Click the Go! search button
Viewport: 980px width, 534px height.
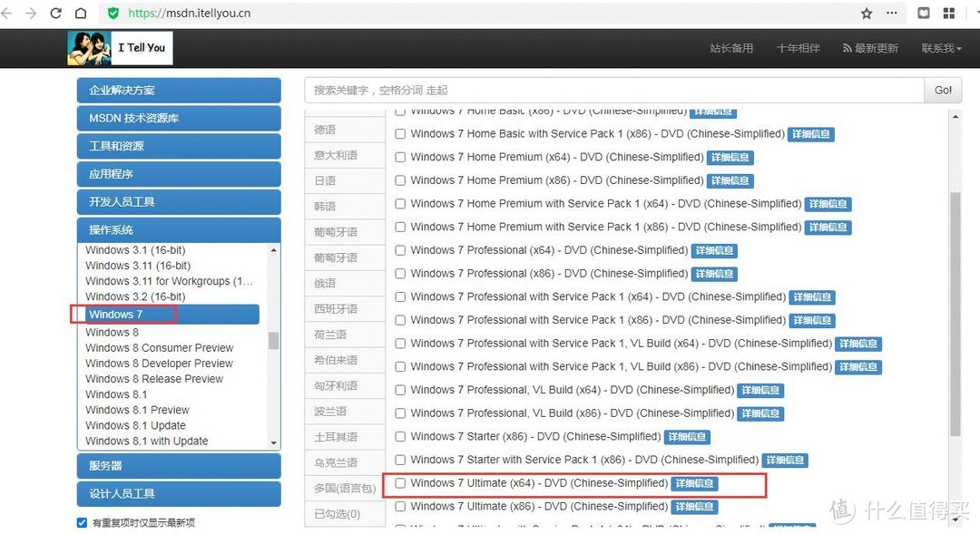[x=943, y=90]
